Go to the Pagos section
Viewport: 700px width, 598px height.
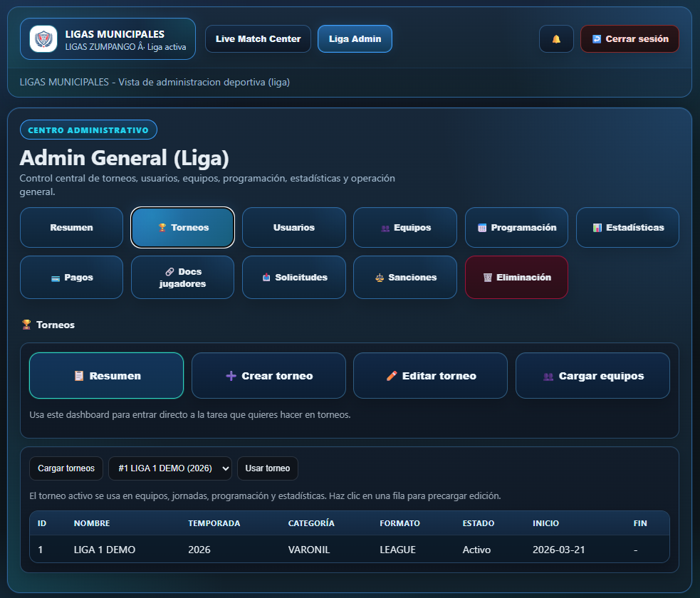point(71,278)
